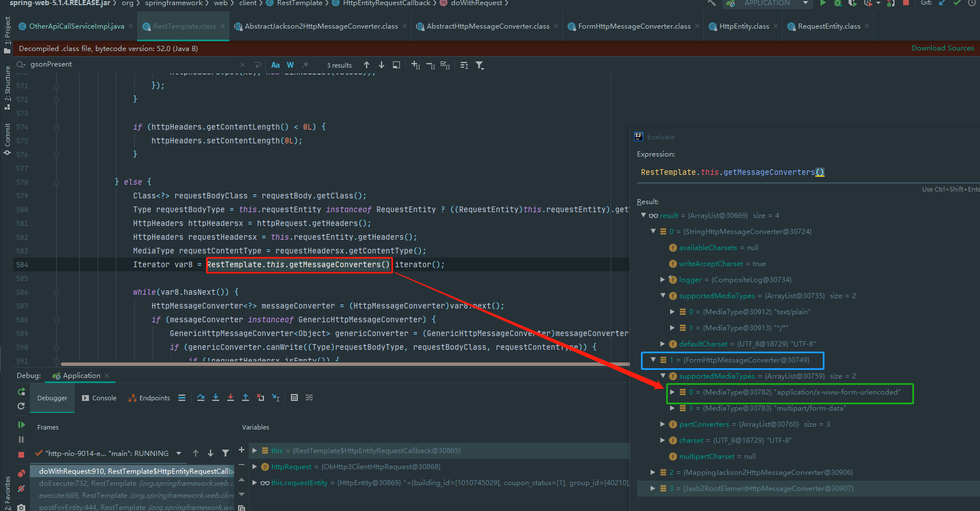This screenshot has width=980, height=511.
Task: Open the Project tool window button
Action: 7,34
